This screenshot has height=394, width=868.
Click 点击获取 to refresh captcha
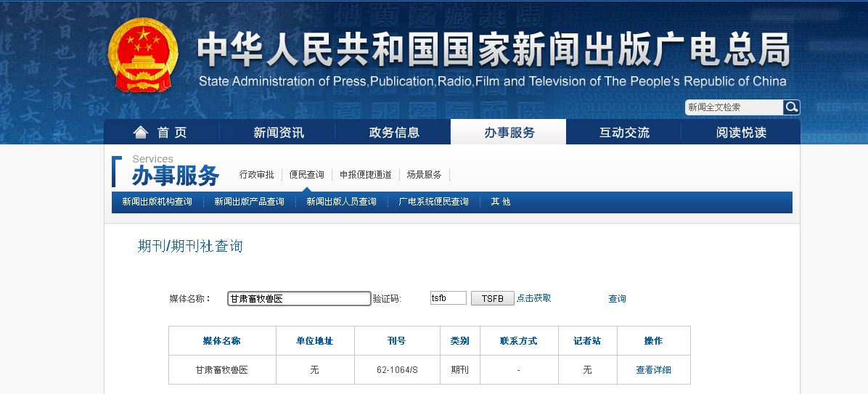pos(533,297)
